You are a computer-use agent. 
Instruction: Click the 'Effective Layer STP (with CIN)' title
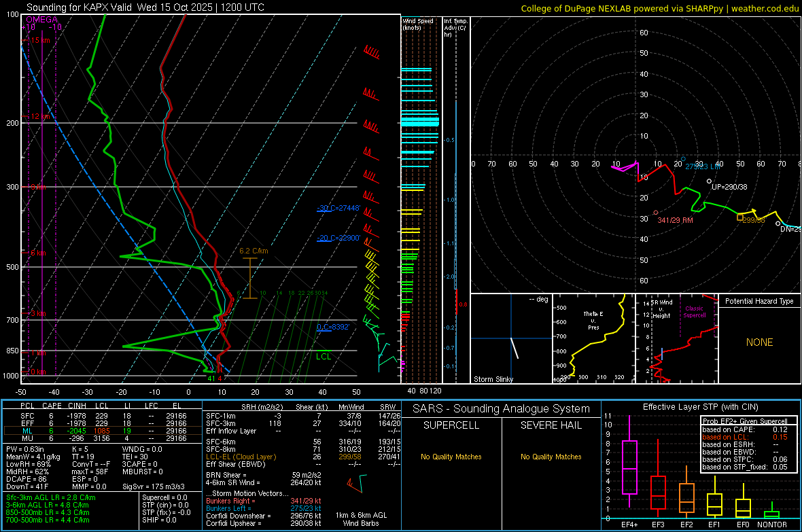pyautogui.click(x=700, y=407)
